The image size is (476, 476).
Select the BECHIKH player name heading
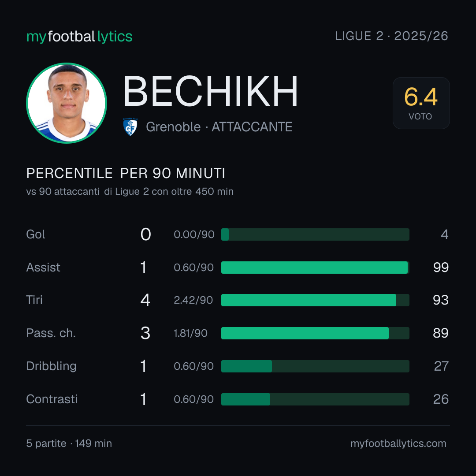(210, 91)
